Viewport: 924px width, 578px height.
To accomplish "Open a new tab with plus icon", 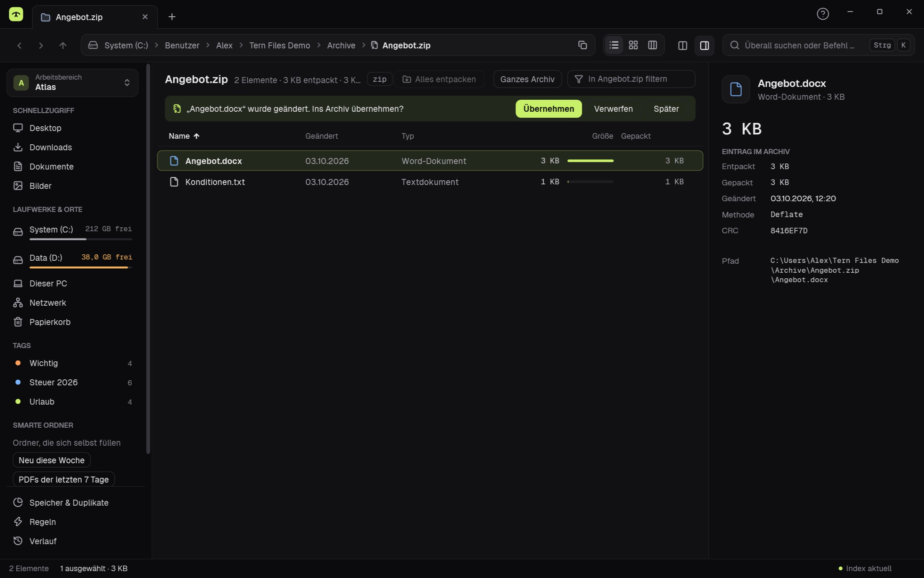I will (172, 17).
